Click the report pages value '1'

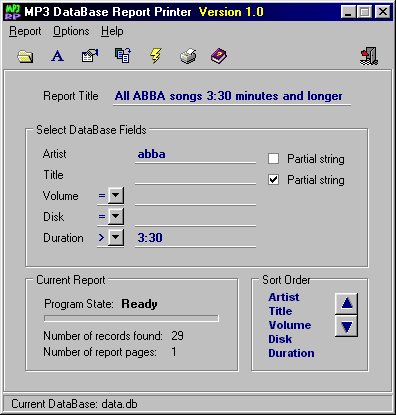coord(174,352)
